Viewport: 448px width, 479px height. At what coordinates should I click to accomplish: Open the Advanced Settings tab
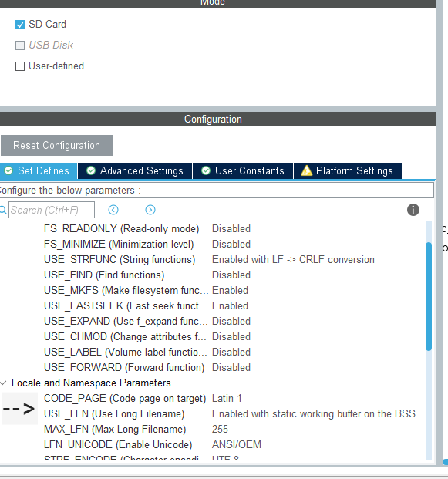(135, 170)
